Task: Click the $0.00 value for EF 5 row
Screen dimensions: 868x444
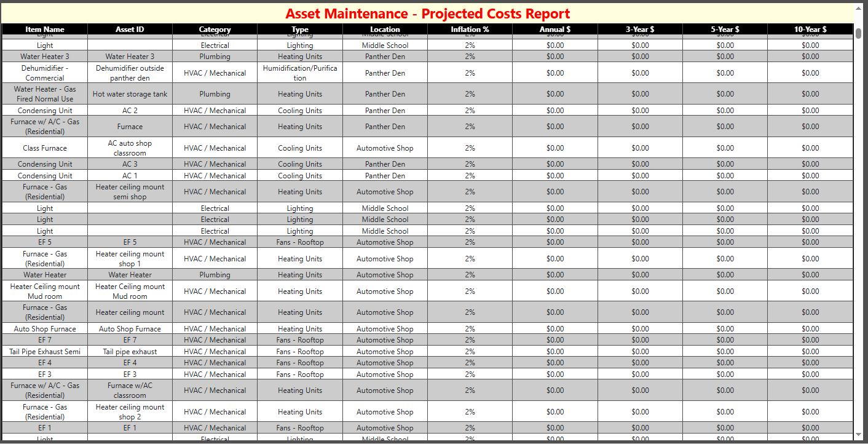Action: point(554,242)
